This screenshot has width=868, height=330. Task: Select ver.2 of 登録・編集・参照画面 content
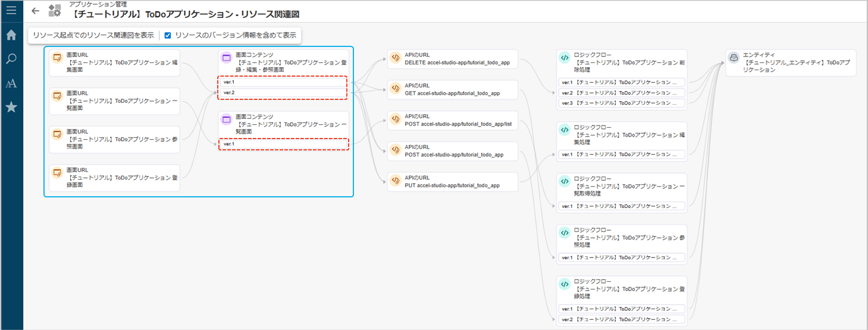[x=283, y=93]
